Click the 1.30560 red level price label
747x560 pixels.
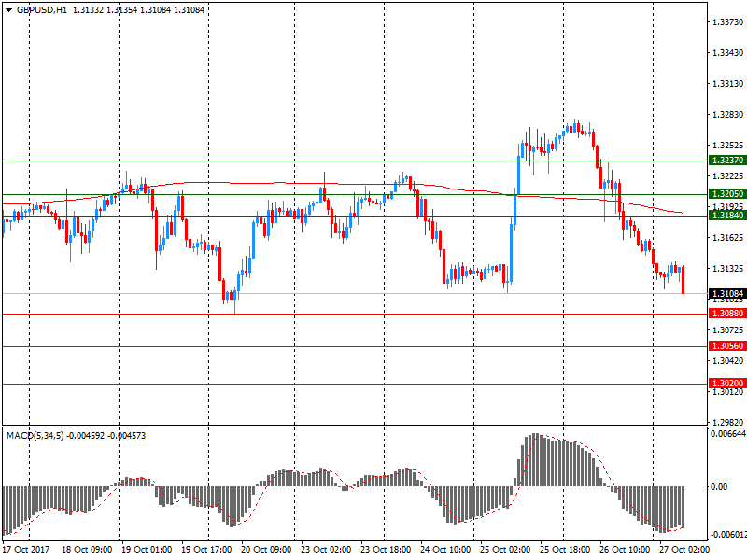(727, 346)
